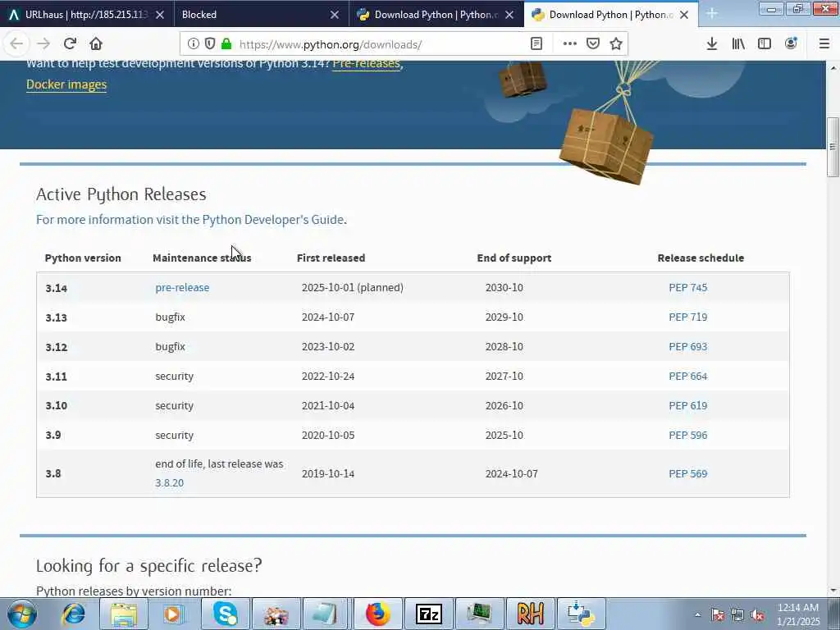Open the browser home page icon
Viewport: 840px width, 630px height.
tap(96, 44)
